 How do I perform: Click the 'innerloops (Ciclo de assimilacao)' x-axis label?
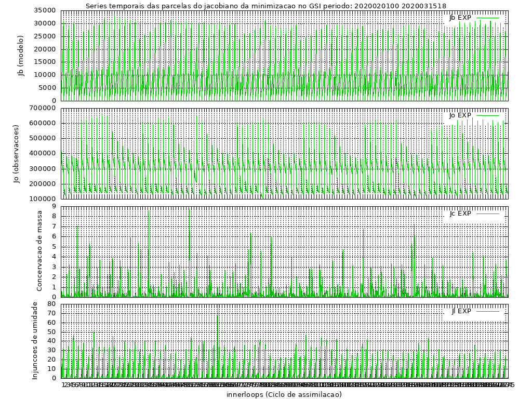pyautogui.click(x=284, y=394)
